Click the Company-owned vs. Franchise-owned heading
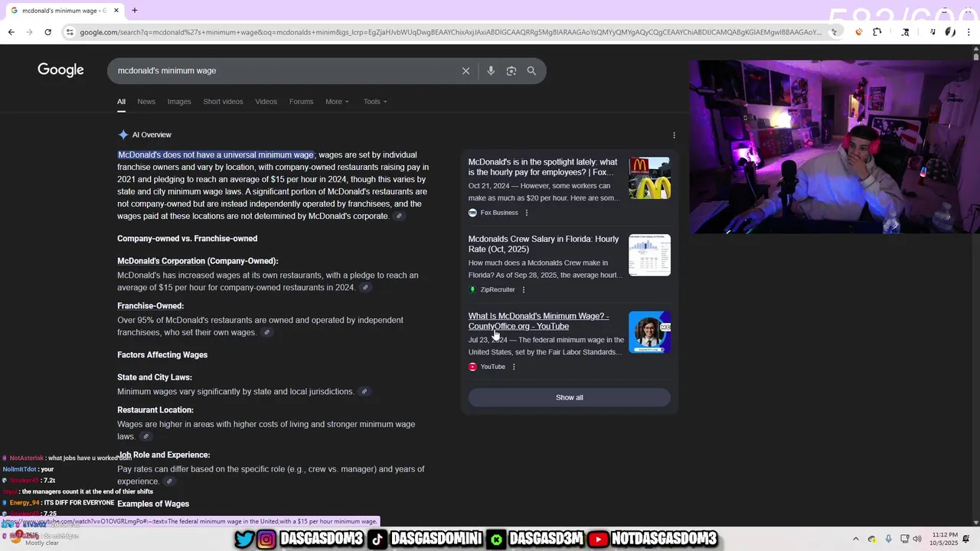 [x=187, y=239]
